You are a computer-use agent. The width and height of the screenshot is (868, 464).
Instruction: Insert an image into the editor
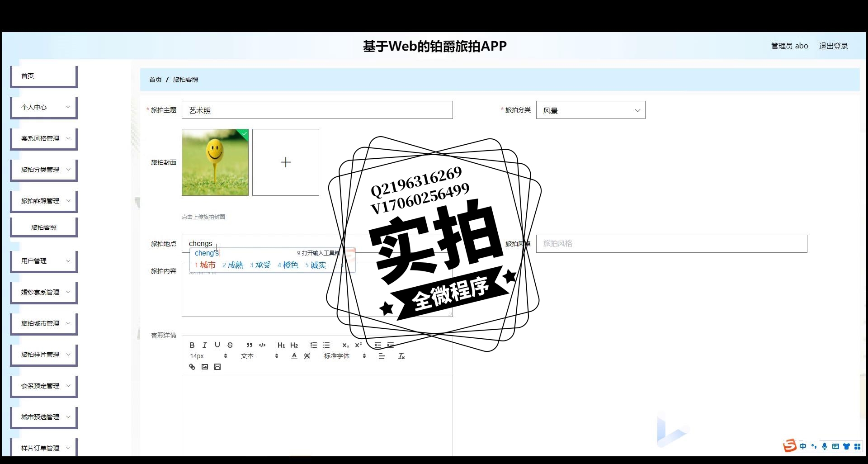(x=205, y=367)
